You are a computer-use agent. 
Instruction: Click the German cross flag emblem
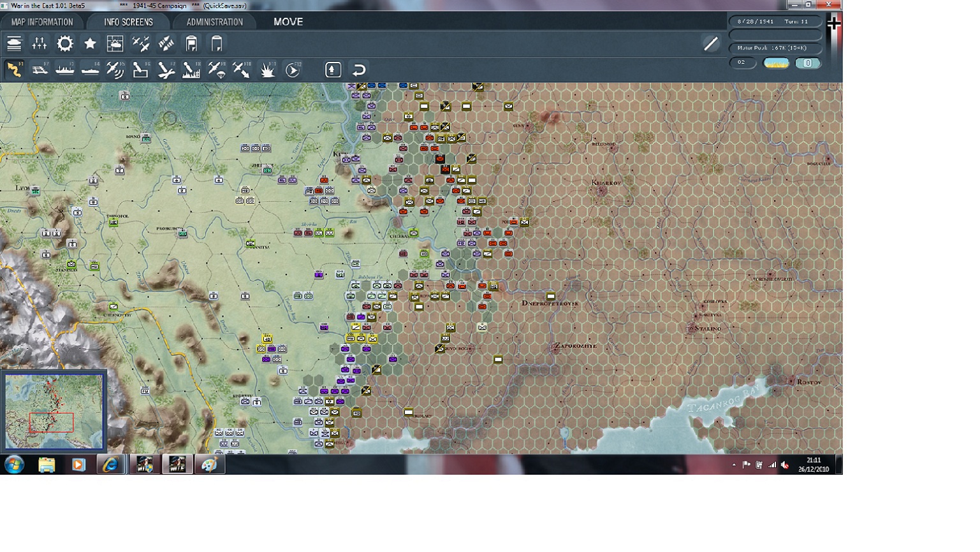click(833, 24)
